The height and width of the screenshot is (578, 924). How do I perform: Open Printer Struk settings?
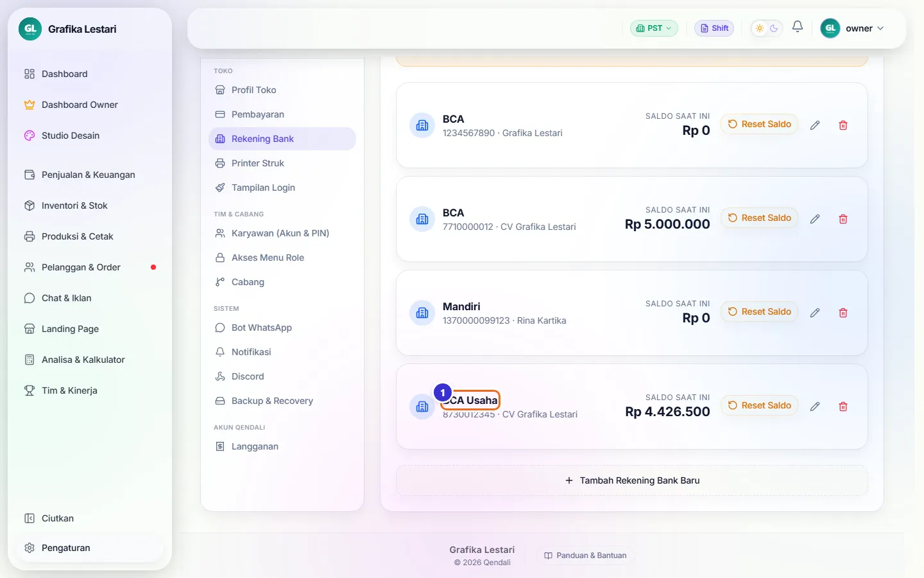click(x=282, y=163)
